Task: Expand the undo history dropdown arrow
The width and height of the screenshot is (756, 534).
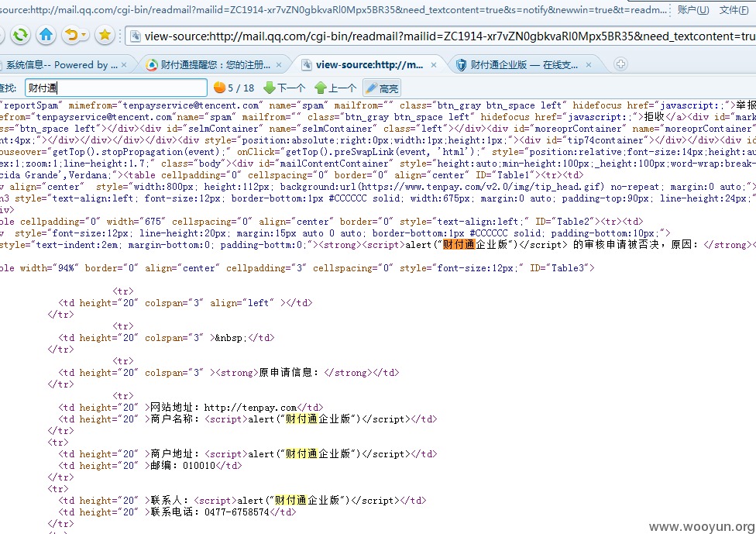Action: pos(84,35)
